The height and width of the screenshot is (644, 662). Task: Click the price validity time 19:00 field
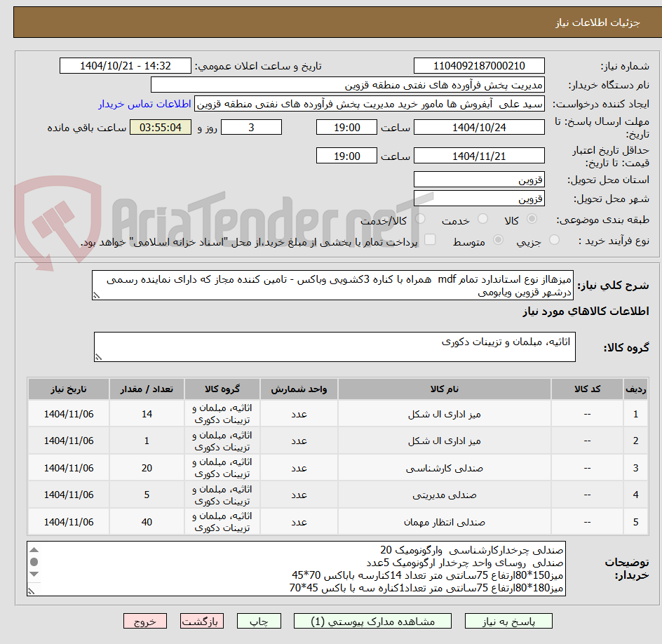pyautogui.click(x=346, y=156)
